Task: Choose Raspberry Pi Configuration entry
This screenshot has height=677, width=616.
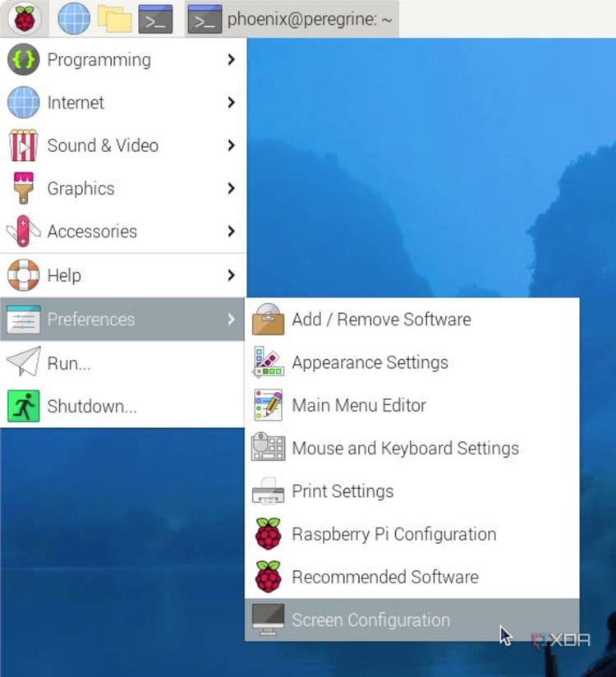Action: [393, 534]
